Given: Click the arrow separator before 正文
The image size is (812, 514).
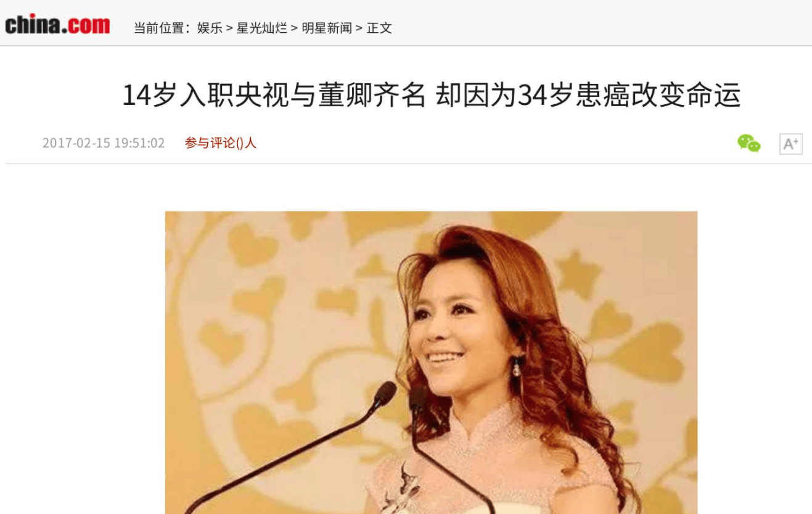Looking at the screenshot, I should pos(359,28).
